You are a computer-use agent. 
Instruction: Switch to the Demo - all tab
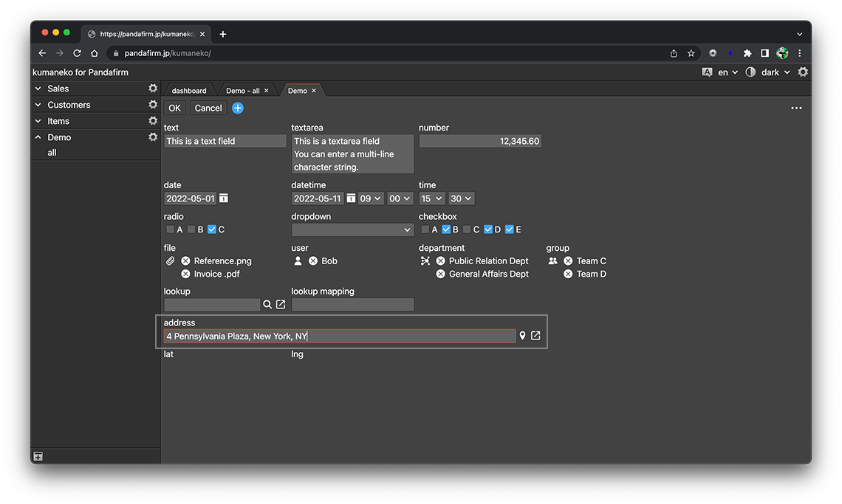coord(242,91)
